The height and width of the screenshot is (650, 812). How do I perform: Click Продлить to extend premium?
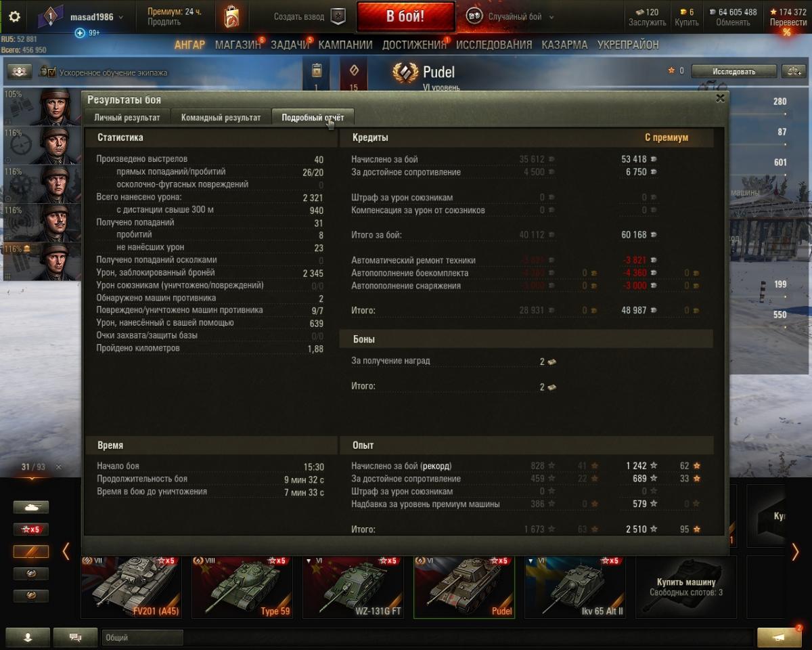(x=164, y=22)
